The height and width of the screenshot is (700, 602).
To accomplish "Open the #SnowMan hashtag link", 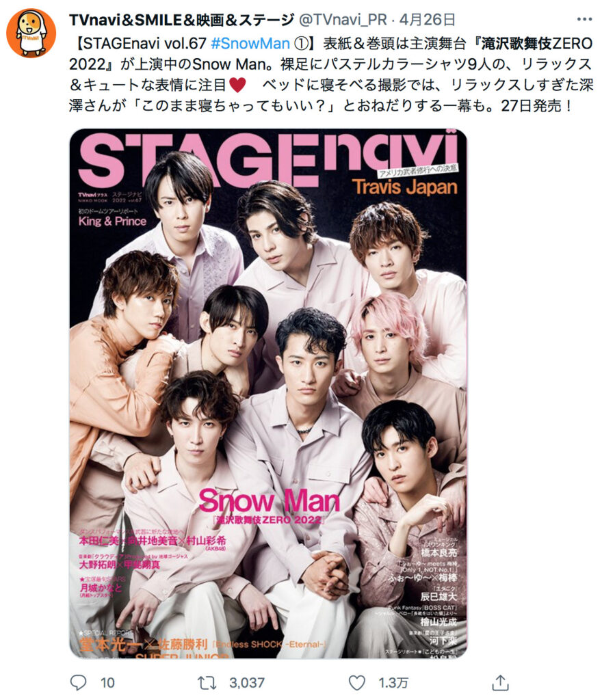I will coord(250,43).
